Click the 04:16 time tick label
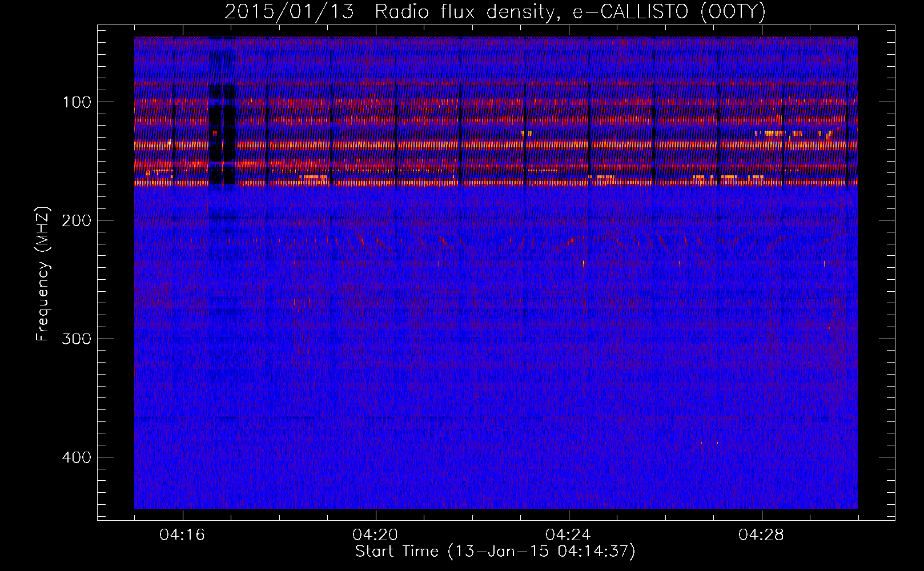This screenshot has width=924, height=571. [182, 535]
